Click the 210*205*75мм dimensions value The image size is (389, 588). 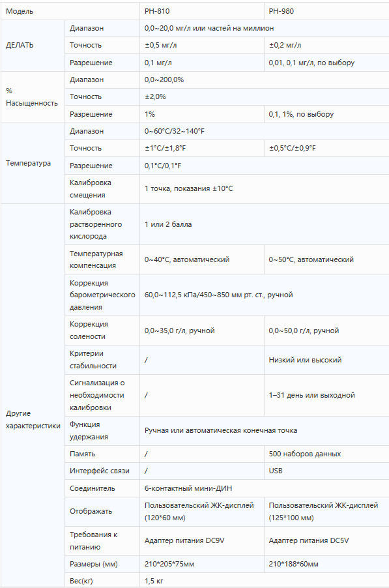169,564
